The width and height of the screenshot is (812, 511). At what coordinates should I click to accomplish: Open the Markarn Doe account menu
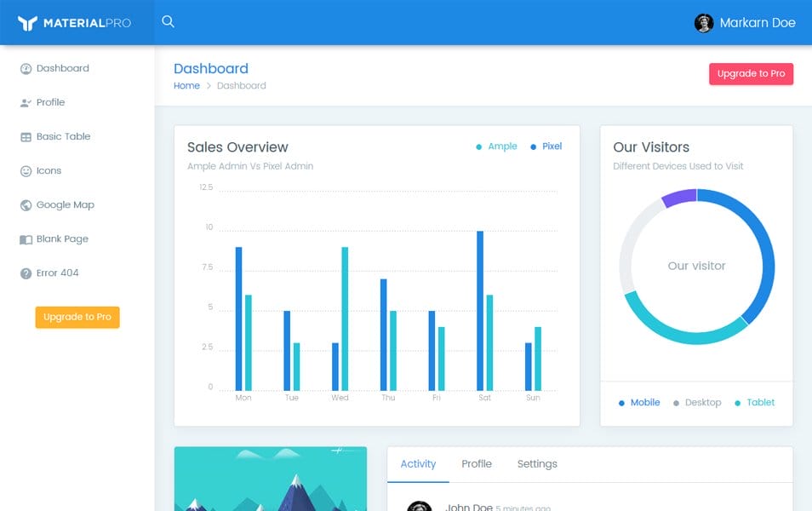pyautogui.click(x=747, y=22)
